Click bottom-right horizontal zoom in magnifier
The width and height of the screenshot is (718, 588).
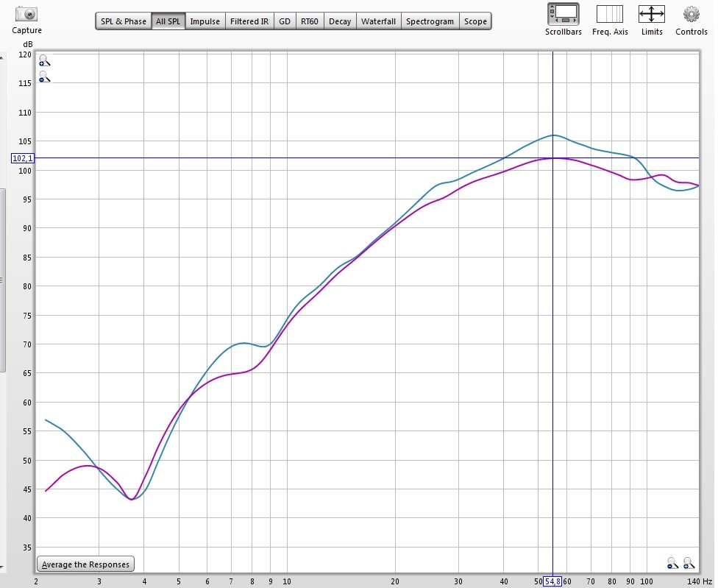tap(689, 563)
